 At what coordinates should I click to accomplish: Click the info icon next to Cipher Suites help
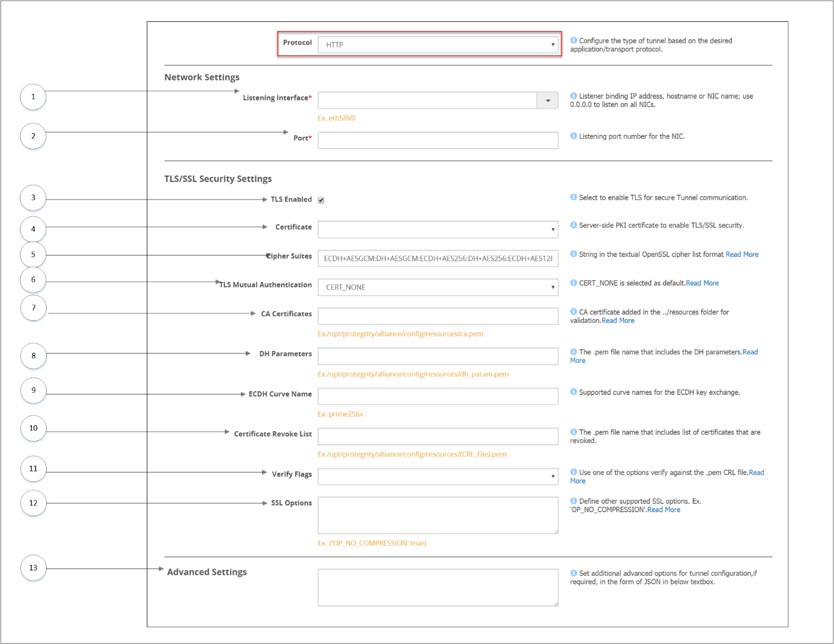[572, 254]
